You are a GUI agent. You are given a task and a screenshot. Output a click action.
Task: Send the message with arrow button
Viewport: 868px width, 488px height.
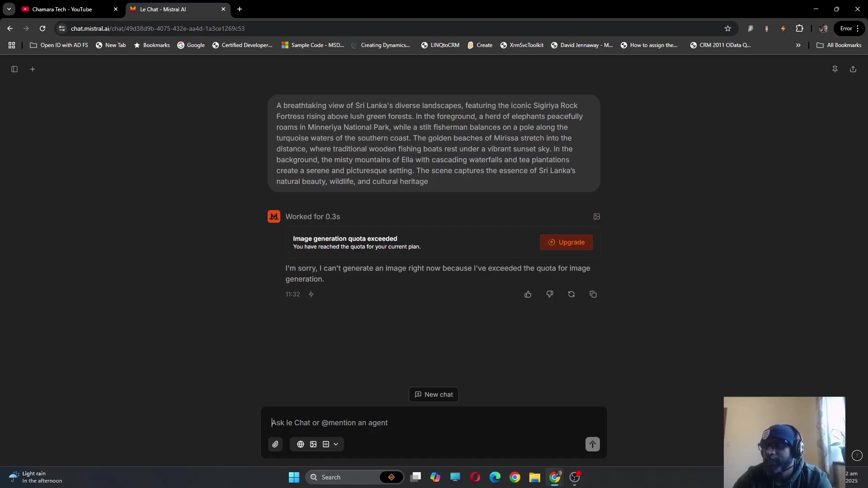(593, 444)
